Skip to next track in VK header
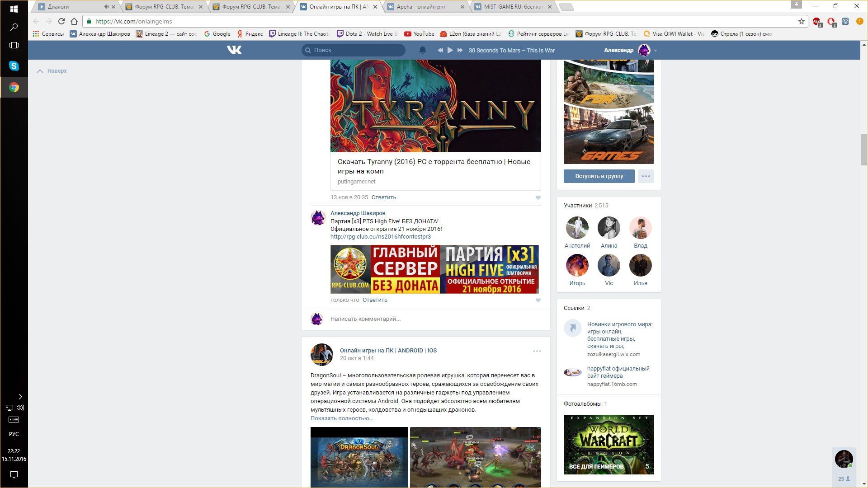Viewport: 868px width, 488px height. pyautogui.click(x=460, y=50)
